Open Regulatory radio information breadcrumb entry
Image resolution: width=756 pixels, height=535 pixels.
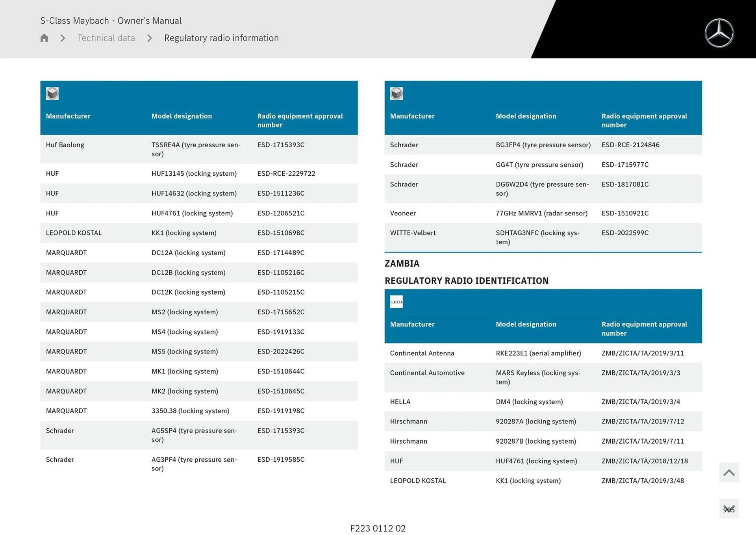coord(221,38)
